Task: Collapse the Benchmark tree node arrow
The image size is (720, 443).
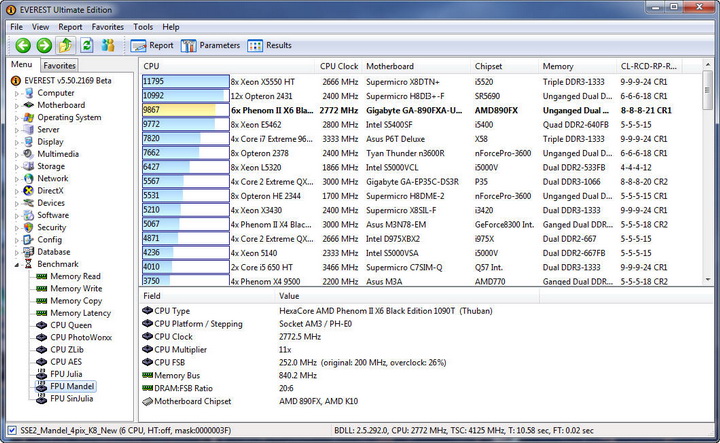Action: [17, 264]
